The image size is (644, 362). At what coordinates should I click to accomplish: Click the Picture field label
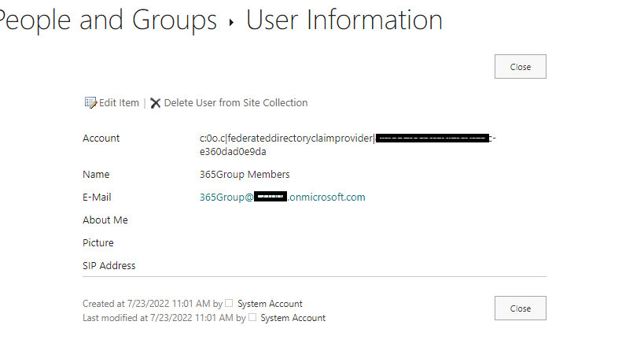pos(98,243)
